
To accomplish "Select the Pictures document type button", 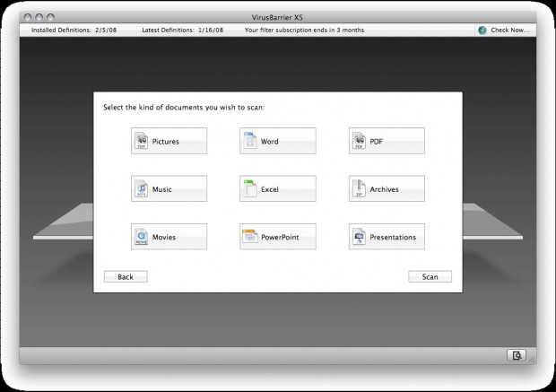I will [x=169, y=141].
